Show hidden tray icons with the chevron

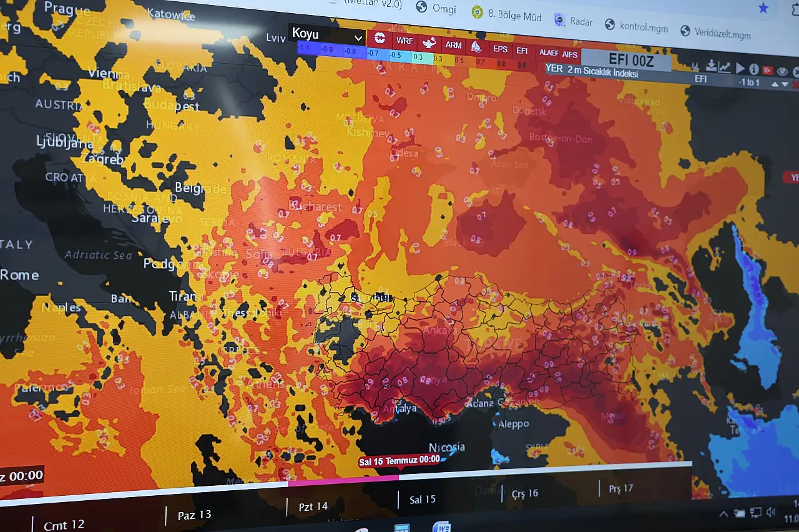(x=723, y=515)
